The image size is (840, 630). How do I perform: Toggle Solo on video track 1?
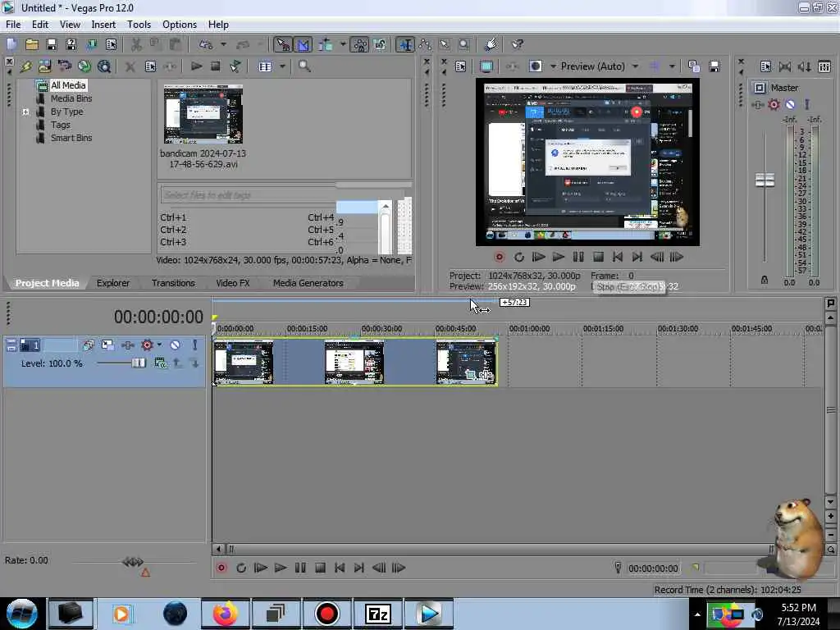tap(195, 345)
